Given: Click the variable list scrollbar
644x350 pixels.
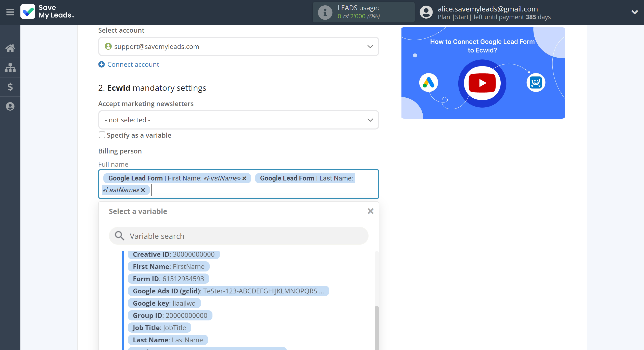Looking at the screenshot, I should 376,328.
